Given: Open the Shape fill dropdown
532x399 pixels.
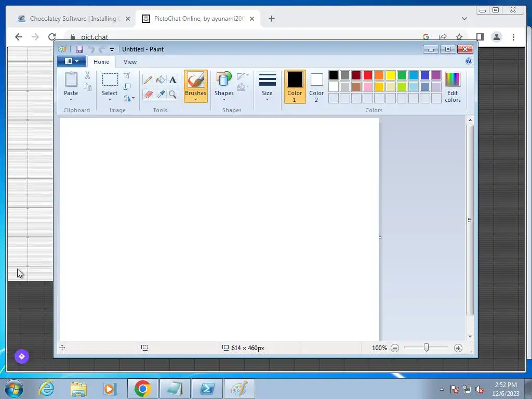Looking at the screenshot, I should click(x=243, y=87).
